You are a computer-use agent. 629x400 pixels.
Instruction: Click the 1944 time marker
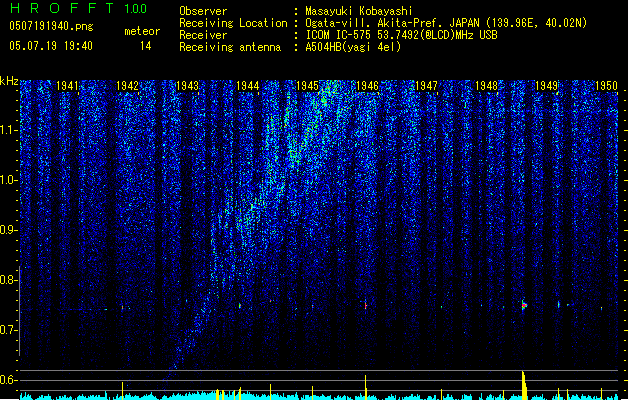(x=248, y=86)
